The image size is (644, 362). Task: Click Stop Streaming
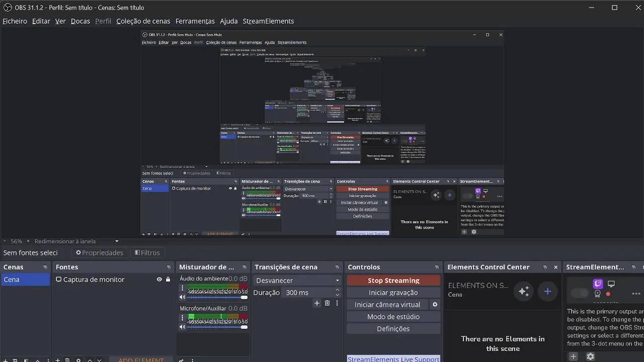(x=393, y=281)
